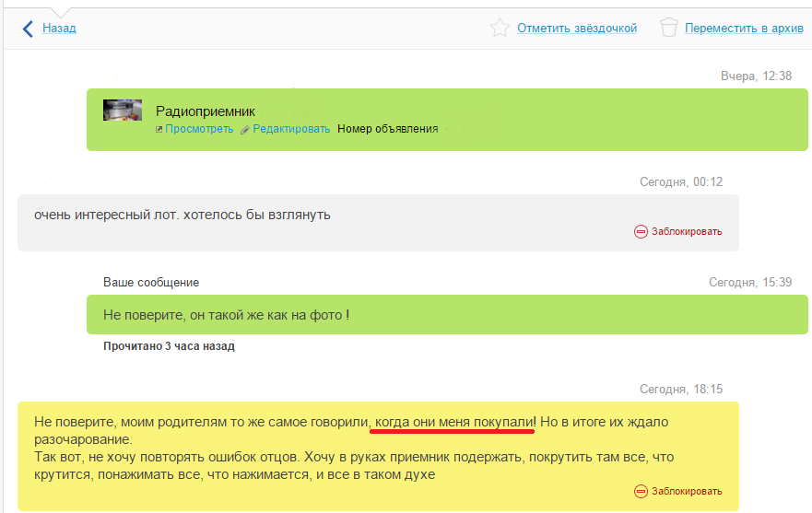Click the small icon before Просмотреть

coord(159,130)
